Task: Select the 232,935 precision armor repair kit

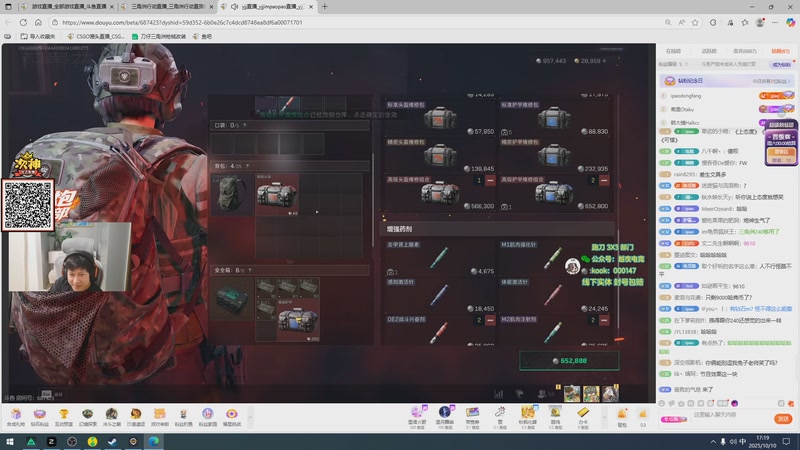Action: 555,156
